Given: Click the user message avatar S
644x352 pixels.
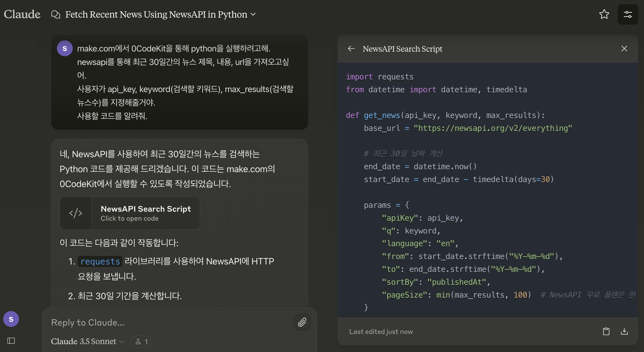Looking at the screenshot, I should (65, 49).
